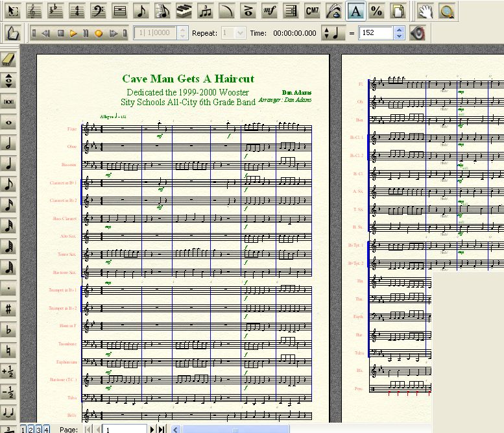Select the Repeat tool

click(x=291, y=11)
